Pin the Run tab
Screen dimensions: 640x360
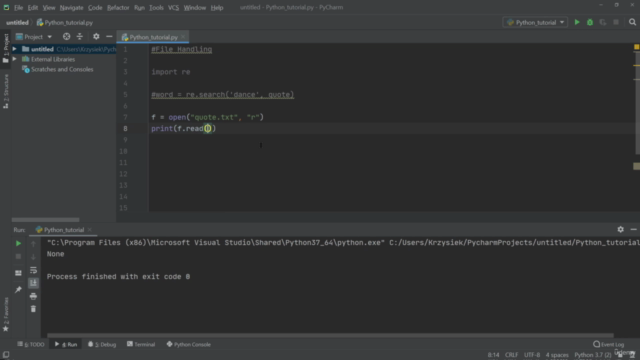[18, 289]
